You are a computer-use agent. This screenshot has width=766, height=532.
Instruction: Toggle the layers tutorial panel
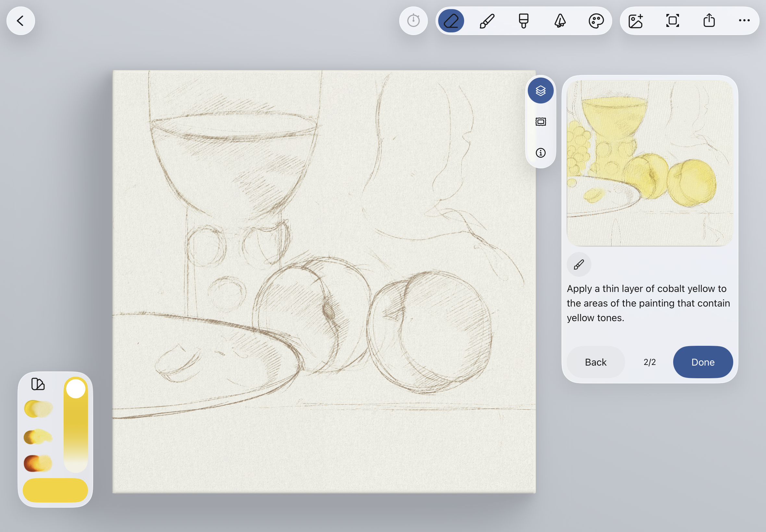click(x=540, y=91)
